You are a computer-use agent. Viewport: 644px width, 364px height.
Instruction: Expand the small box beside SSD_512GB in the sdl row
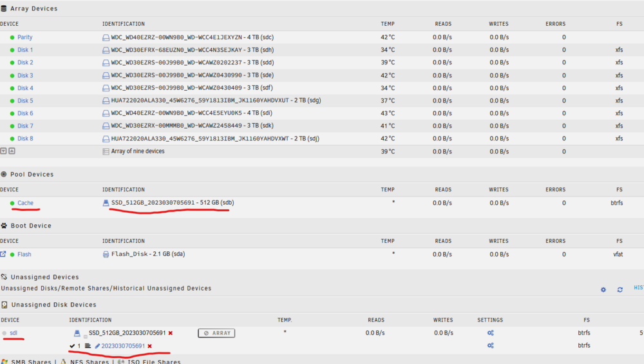tap(86, 336)
